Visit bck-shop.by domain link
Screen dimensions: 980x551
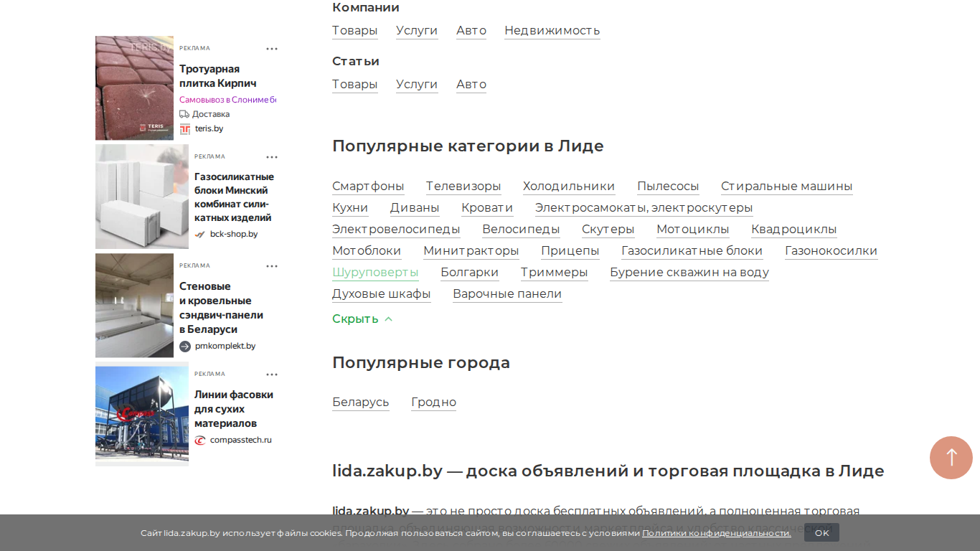coord(234,235)
